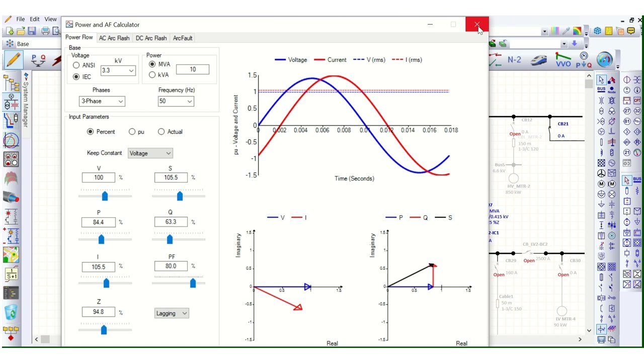Switch to the DC Arc Flash tab

(x=151, y=38)
